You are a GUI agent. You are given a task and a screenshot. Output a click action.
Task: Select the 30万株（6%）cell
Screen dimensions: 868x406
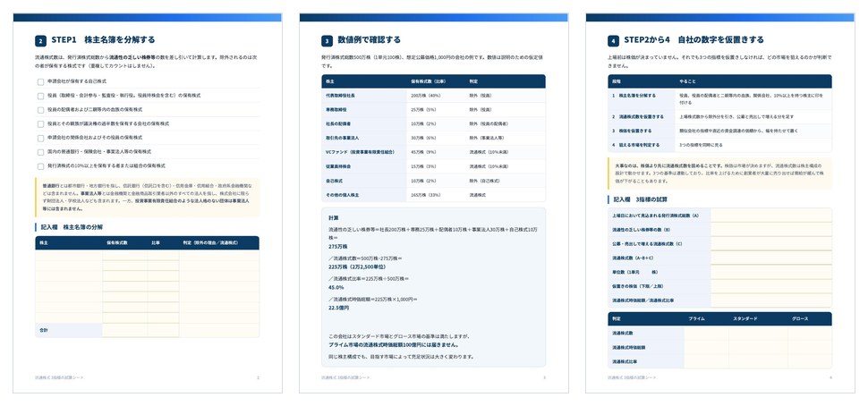[x=423, y=138]
